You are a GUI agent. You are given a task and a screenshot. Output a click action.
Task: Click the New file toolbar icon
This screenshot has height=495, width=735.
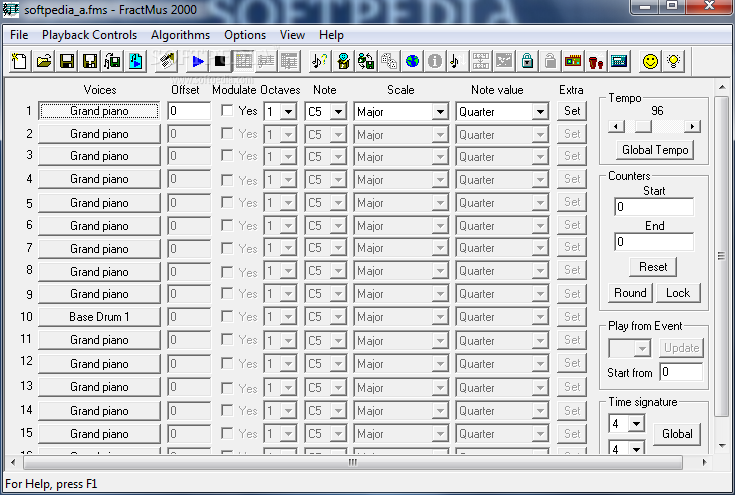pyautogui.click(x=20, y=61)
